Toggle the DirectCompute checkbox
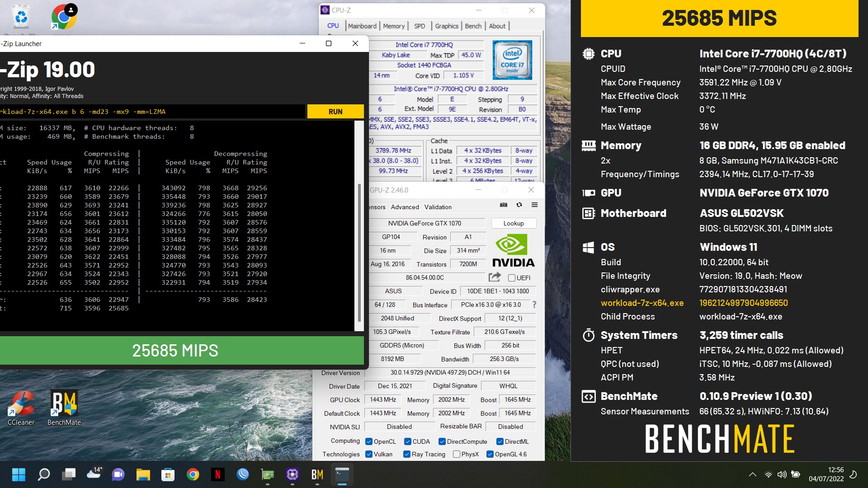 [442, 441]
